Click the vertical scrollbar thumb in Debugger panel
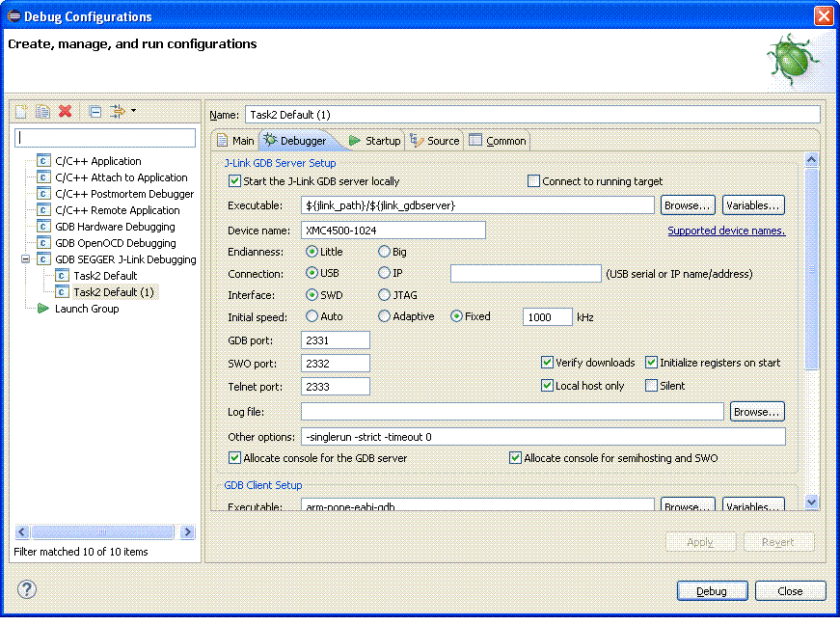The width and height of the screenshot is (840, 625). (812, 268)
